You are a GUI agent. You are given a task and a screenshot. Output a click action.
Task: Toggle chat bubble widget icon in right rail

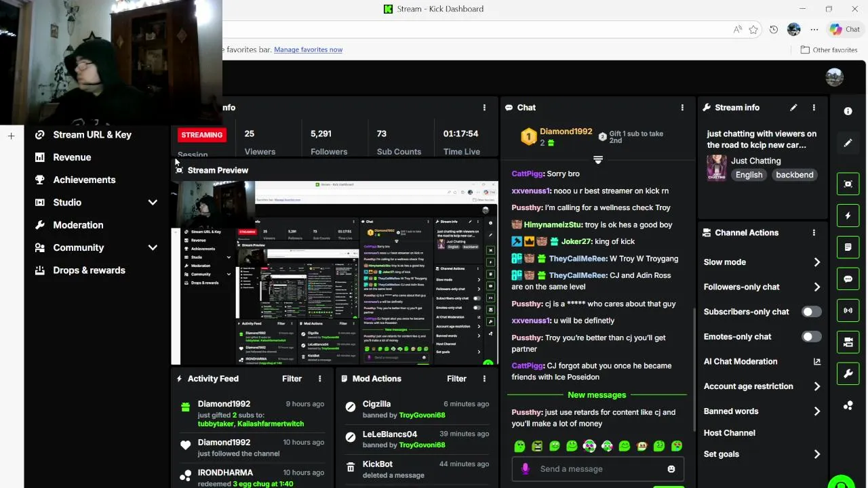[848, 279]
